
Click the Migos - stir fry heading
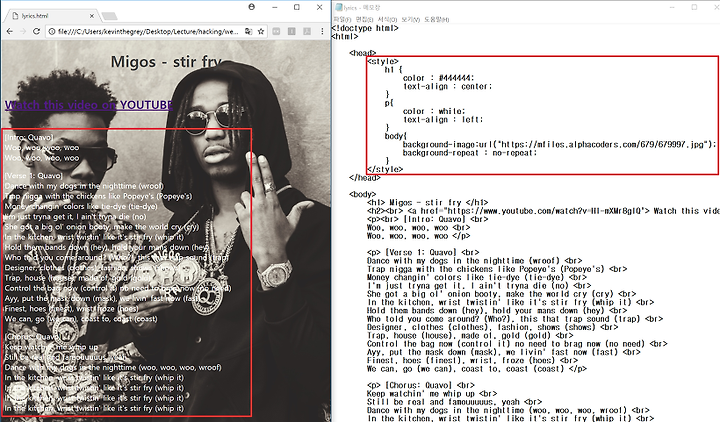pos(166,62)
